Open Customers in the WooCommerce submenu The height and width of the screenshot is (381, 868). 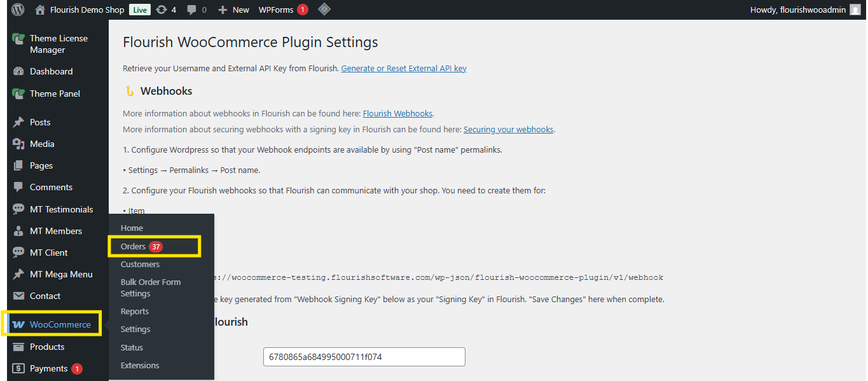point(140,264)
